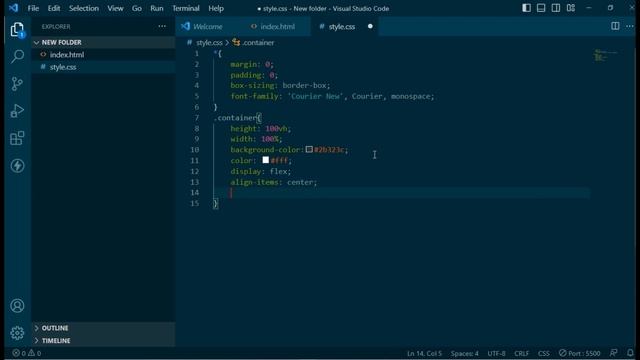Change CRLF end of line sequence
The image size is (640, 360).
coord(522,353)
